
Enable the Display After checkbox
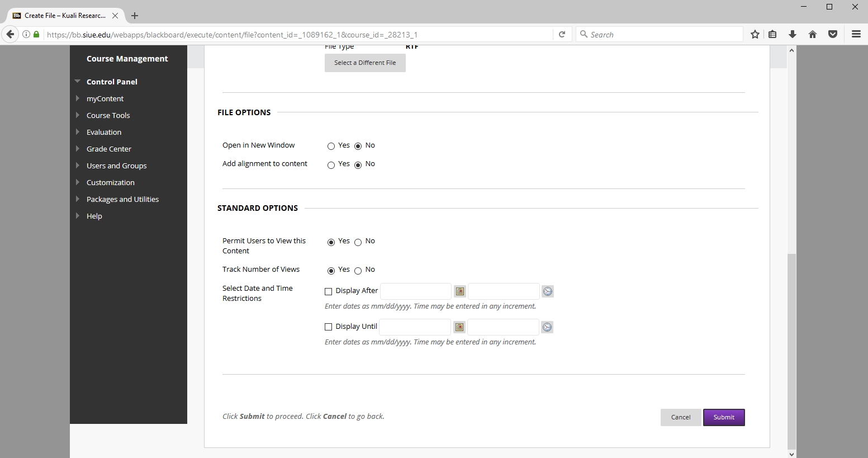pyautogui.click(x=329, y=291)
